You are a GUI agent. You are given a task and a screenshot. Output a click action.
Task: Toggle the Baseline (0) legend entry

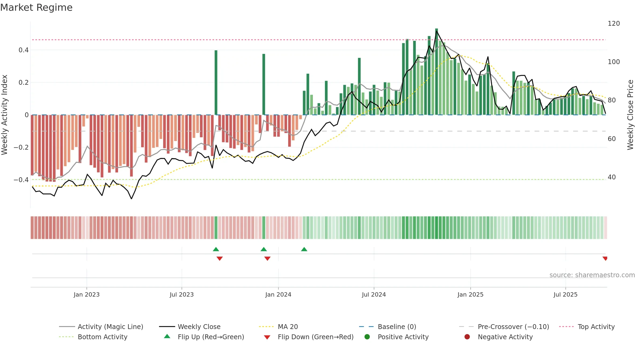point(387,327)
